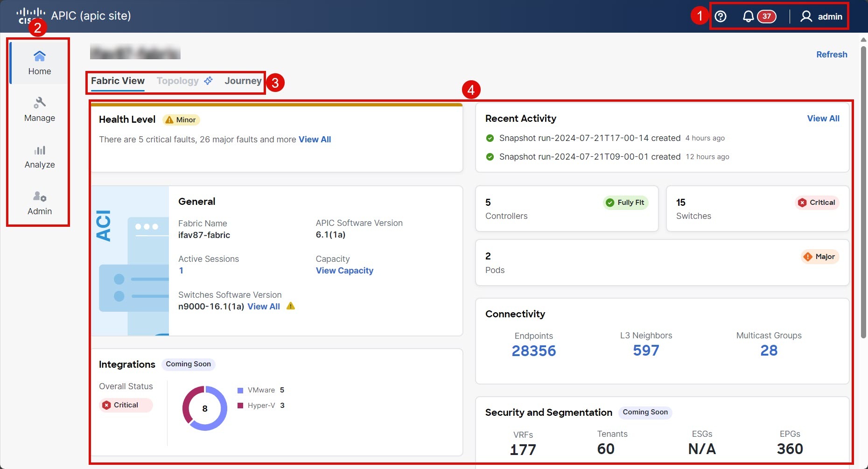Open View All in Health Level card
Image resolution: width=868 pixels, height=469 pixels.
[x=315, y=140]
